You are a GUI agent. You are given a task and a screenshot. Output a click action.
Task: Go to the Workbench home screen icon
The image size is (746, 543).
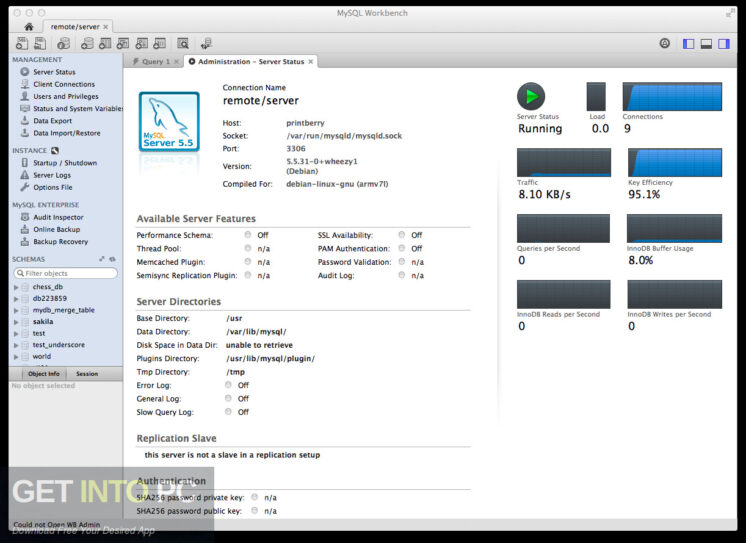(x=29, y=27)
